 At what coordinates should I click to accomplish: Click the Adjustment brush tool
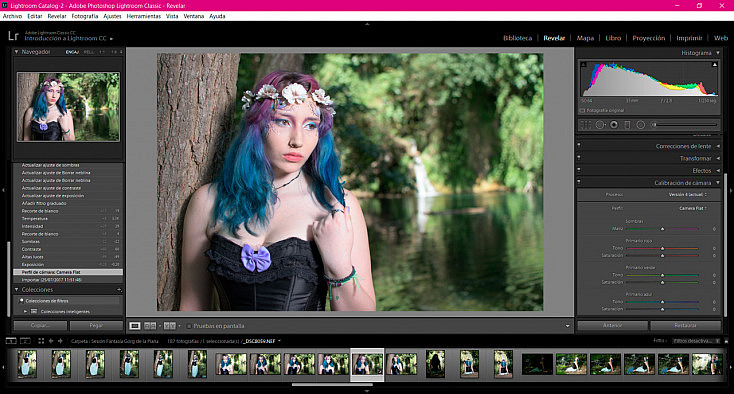[685, 125]
